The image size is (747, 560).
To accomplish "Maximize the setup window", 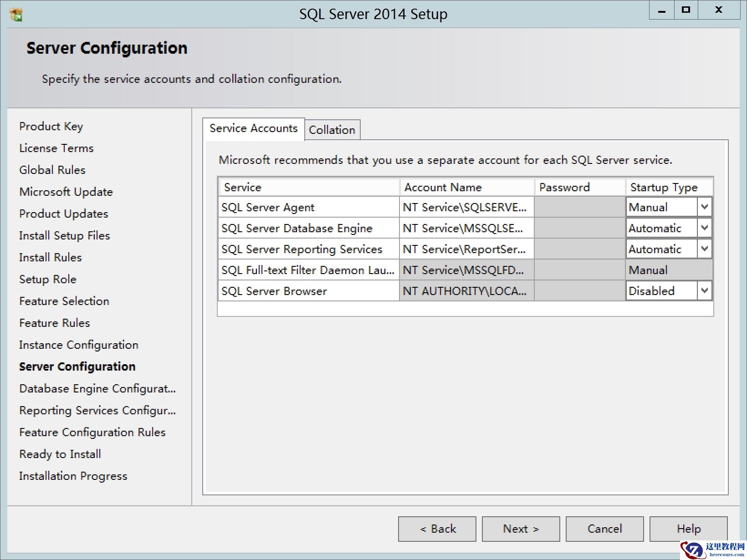I will pyautogui.click(x=686, y=10).
